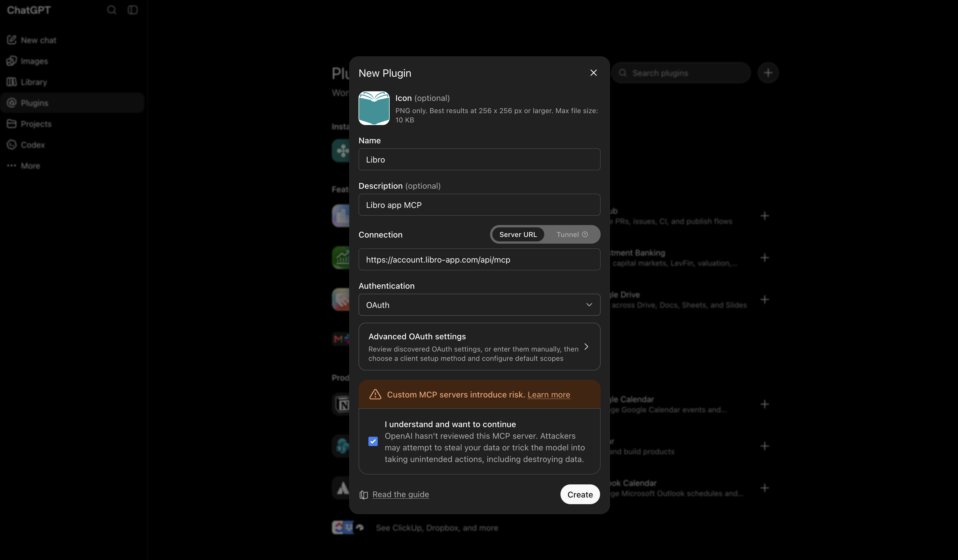Click the Search plugins field
This screenshot has height=560, width=958.
680,73
